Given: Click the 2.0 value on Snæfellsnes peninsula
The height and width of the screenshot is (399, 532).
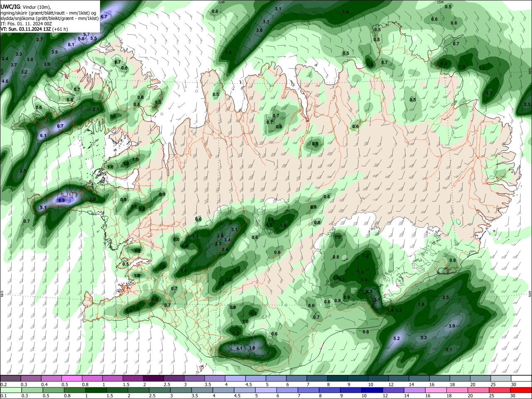Looking at the screenshot, I should click(x=93, y=199).
